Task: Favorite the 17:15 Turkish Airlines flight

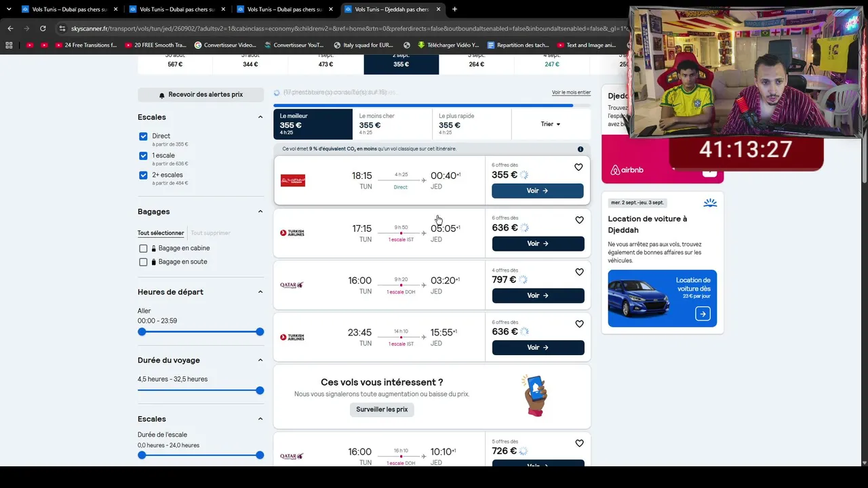Action: 579,220
